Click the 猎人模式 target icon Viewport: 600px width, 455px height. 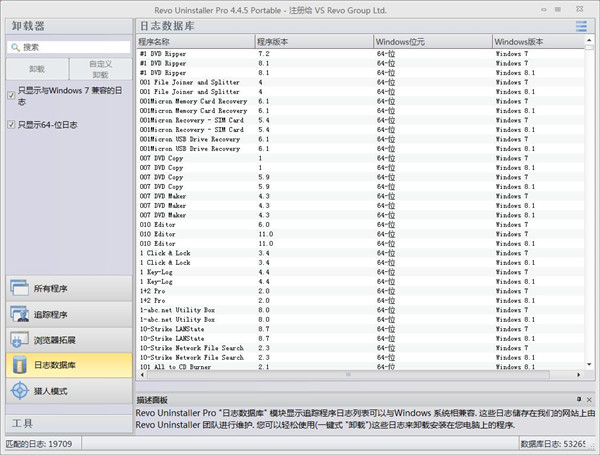(20, 391)
